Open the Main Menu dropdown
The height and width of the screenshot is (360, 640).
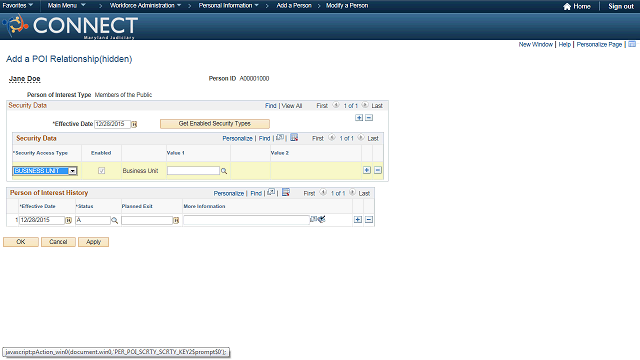click(67, 5)
